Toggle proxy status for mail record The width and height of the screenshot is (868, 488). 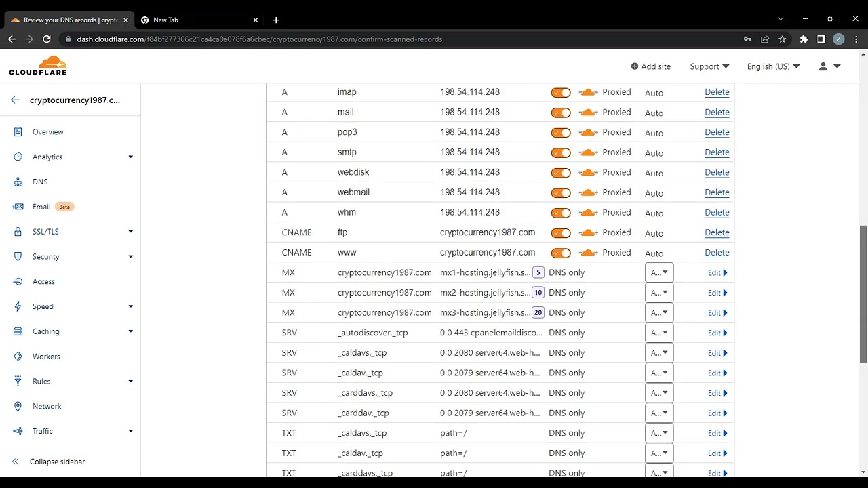(561, 113)
